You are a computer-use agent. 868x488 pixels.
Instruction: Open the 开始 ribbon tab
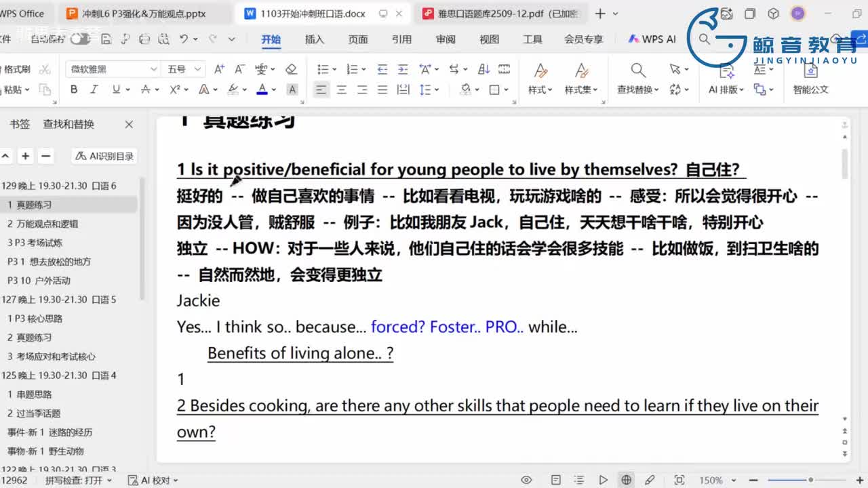[271, 39]
